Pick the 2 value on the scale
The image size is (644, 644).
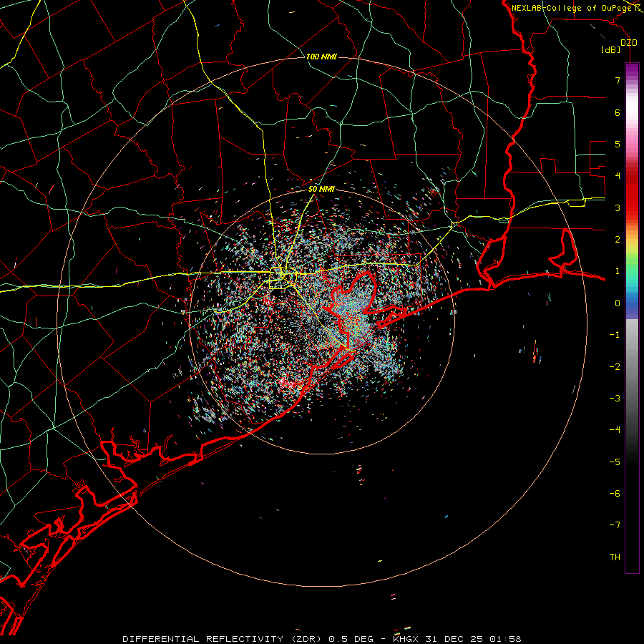tap(618, 240)
